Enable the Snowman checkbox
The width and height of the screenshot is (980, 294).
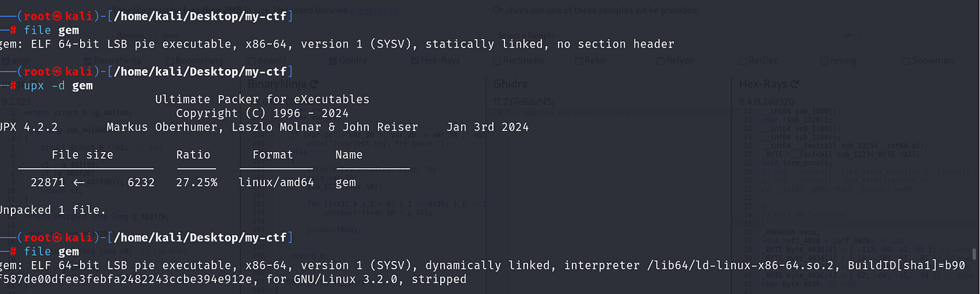point(907,61)
